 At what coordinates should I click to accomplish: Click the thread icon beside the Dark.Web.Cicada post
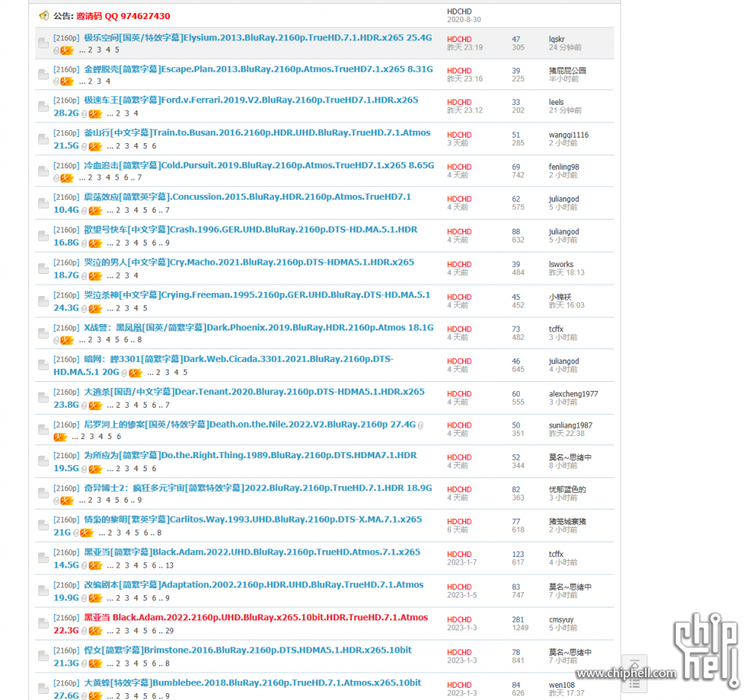(44, 366)
